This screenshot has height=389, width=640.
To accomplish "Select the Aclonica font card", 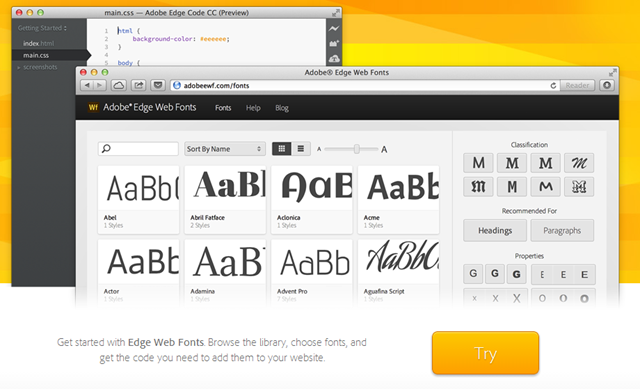I will 312,200.
